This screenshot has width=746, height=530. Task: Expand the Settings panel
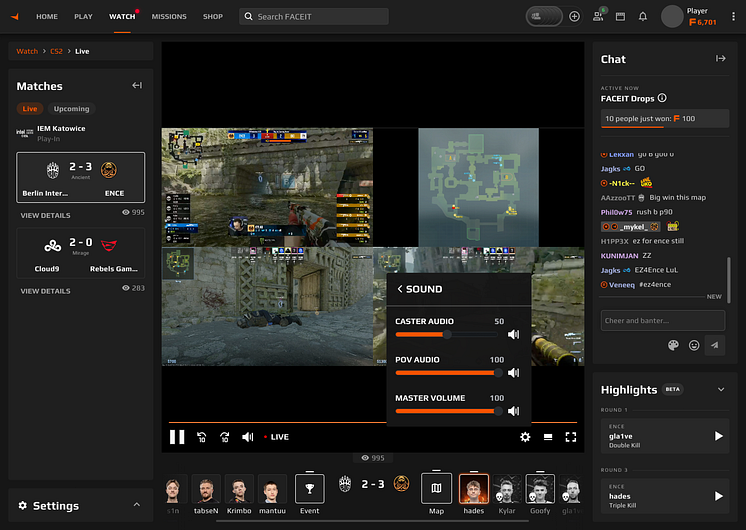pyautogui.click(x=137, y=505)
